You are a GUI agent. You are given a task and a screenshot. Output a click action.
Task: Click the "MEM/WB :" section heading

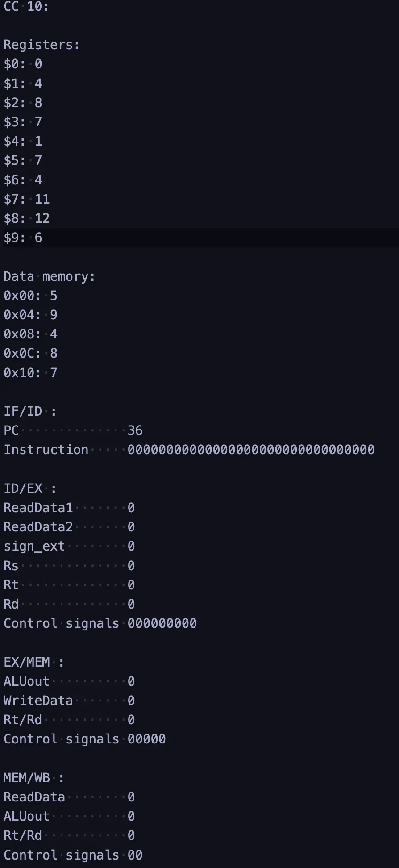pyautogui.click(x=33, y=778)
